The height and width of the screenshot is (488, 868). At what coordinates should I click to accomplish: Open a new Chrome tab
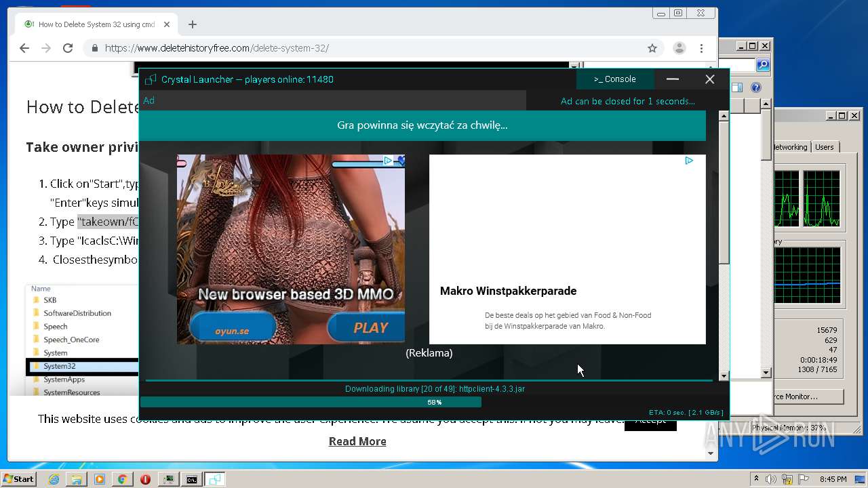pyautogui.click(x=193, y=24)
